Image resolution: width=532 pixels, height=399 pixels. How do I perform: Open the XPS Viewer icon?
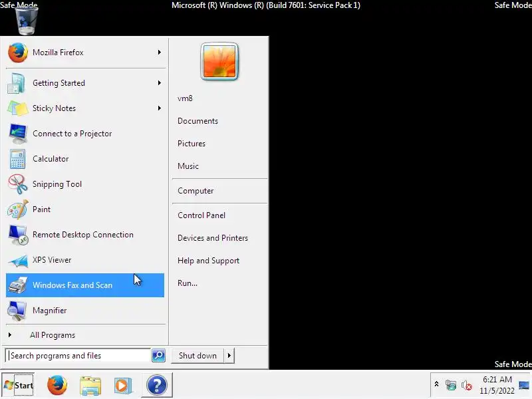tap(18, 260)
